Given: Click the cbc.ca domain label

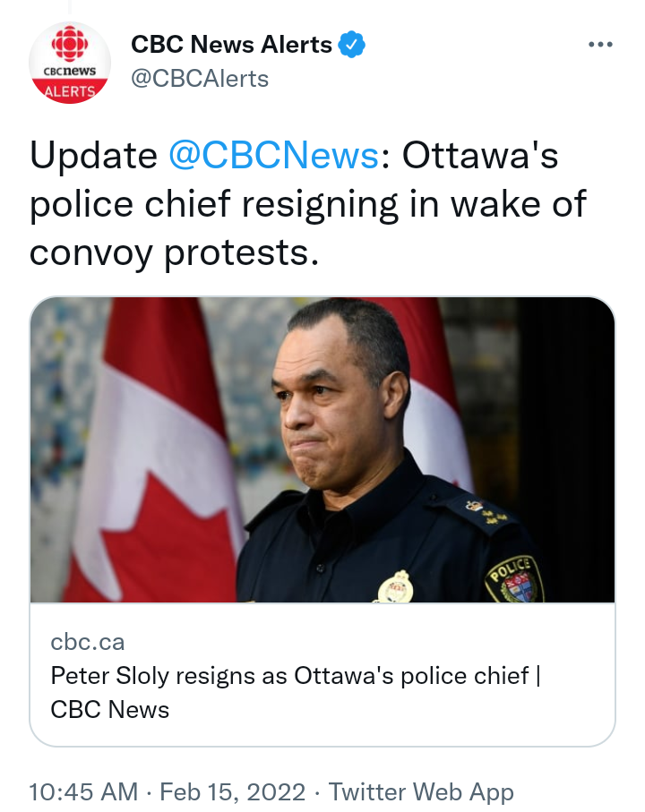Looking at the screenshot, I should tap(88, 642).
